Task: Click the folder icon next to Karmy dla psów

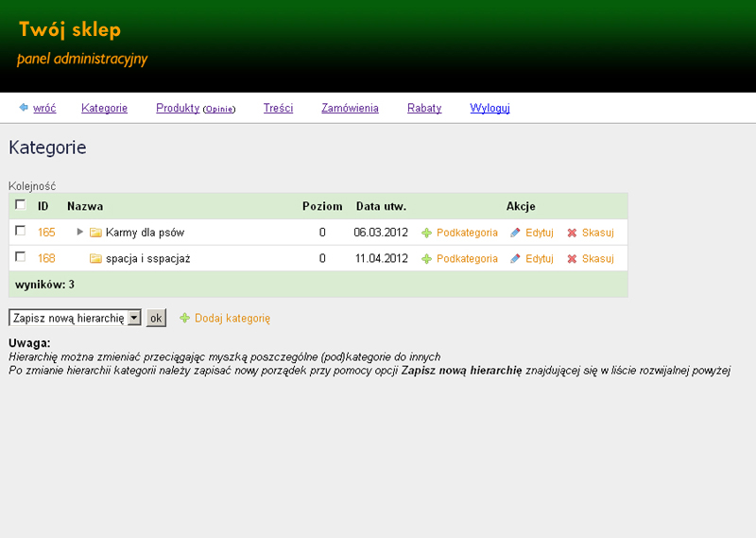Action: [x=95, y=233]
